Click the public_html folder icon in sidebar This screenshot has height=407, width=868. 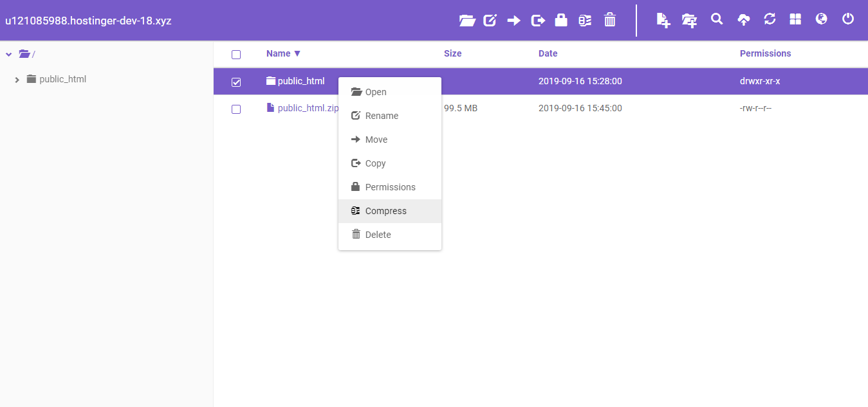(31, 79)
